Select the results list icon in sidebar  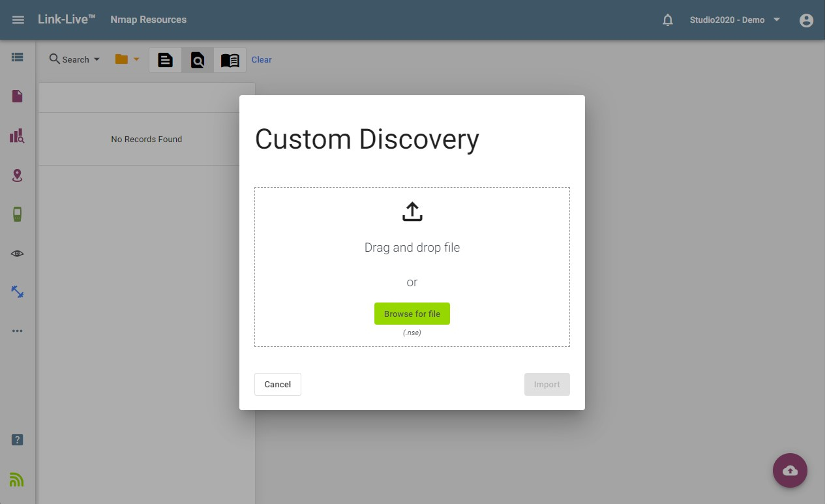[x=17, y=57]
